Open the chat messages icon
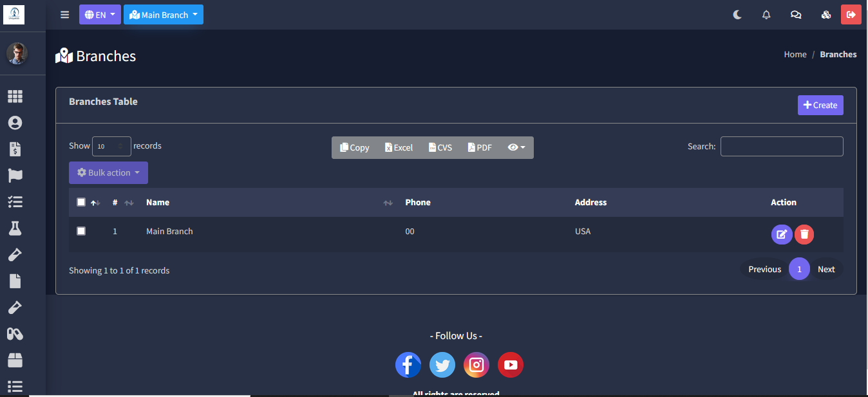This screenshot has height=397, width=868. tap(796, 15)
